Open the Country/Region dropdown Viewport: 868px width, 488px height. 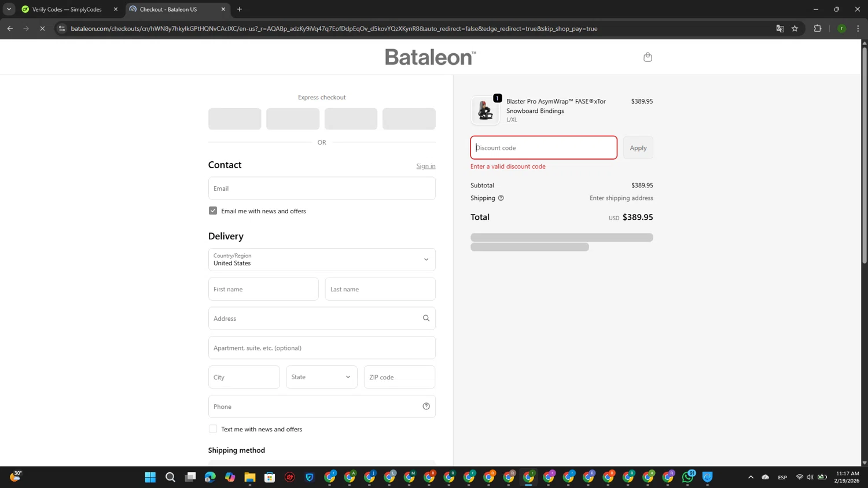coord(322,260)
